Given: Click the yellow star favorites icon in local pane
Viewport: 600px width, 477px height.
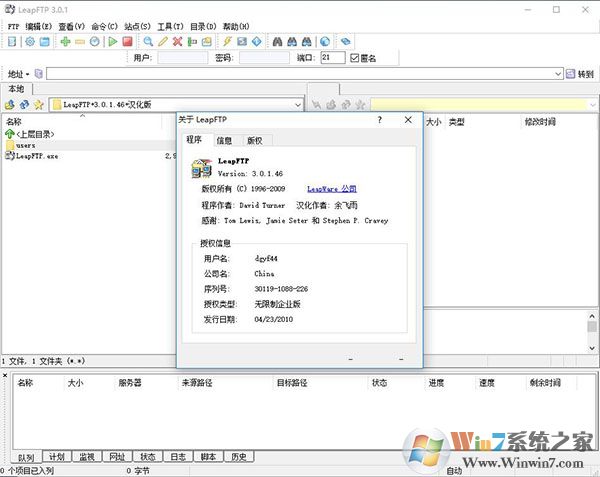Looking at the screenshot, I should [x=38, y=104].
